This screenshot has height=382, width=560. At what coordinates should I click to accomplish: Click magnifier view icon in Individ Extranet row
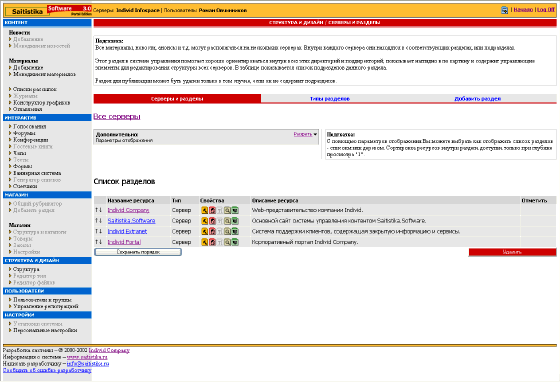227,231
